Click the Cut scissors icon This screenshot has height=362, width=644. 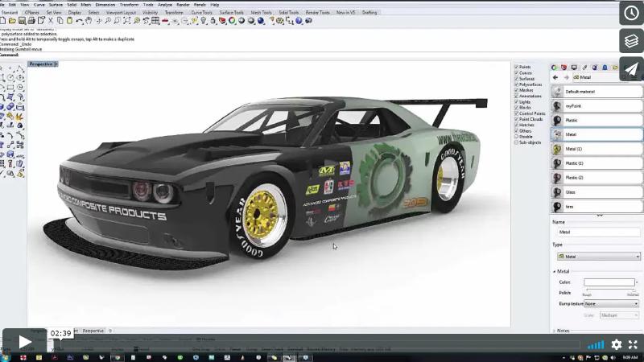51,21
